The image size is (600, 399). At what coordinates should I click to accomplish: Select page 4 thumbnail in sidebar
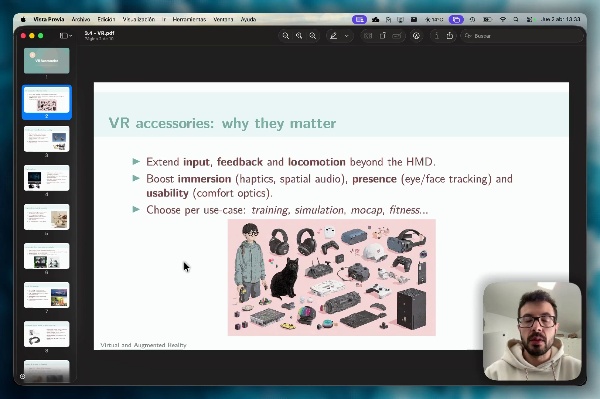coord(47,178)
